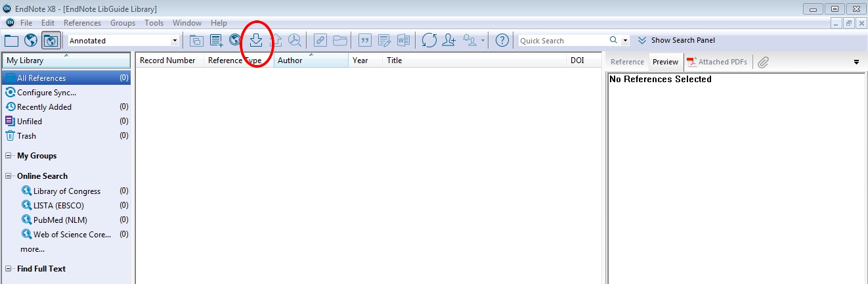Open the Edit menu
868x284 pixels.
pyautogui.click(x=48, y=23)
